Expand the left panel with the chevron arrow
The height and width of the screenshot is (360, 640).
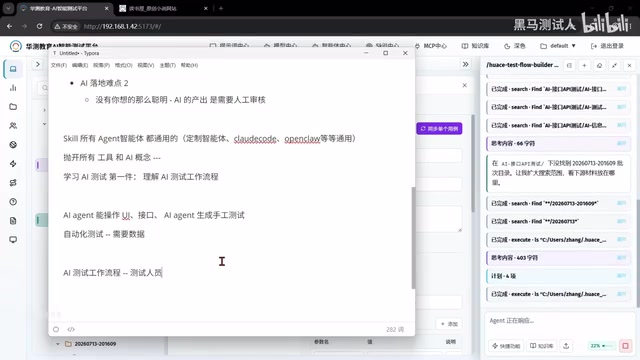pos(38,64)
